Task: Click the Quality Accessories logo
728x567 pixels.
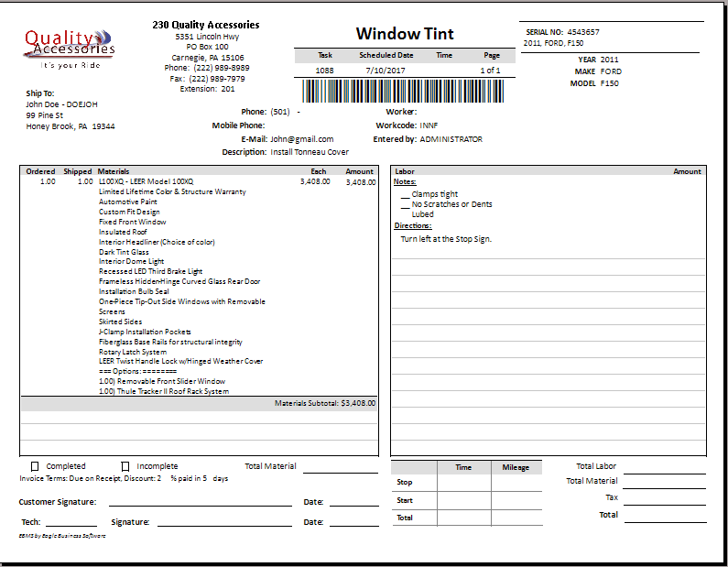Action: pyautogui.click(x=69, y=48)
